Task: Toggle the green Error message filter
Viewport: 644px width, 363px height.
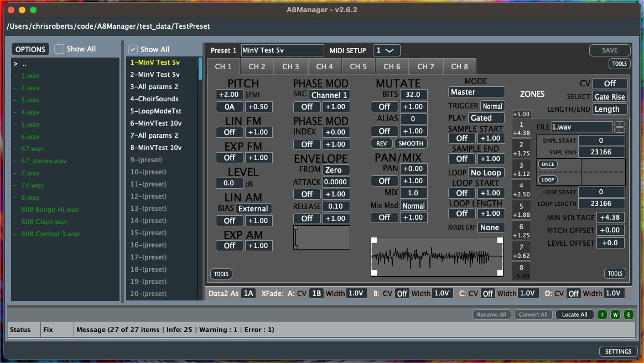Action: tap(628, 315)
